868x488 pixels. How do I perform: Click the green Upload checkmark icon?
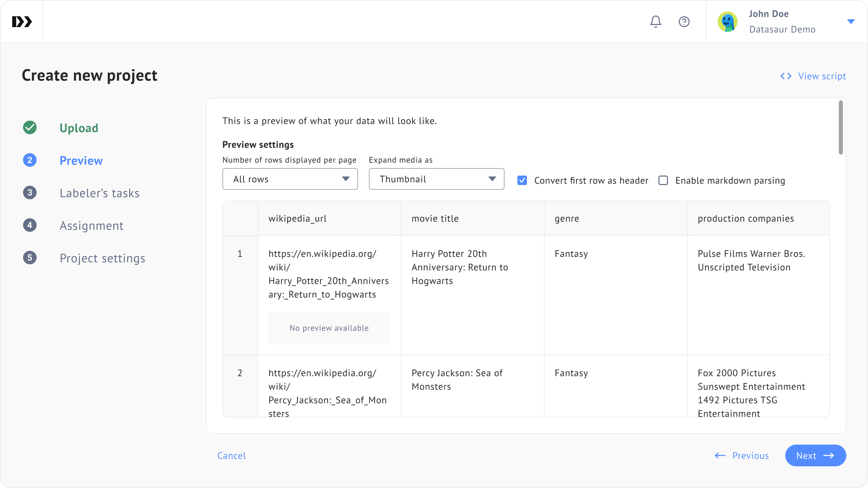pyautogui.click(x=30, y=128)
